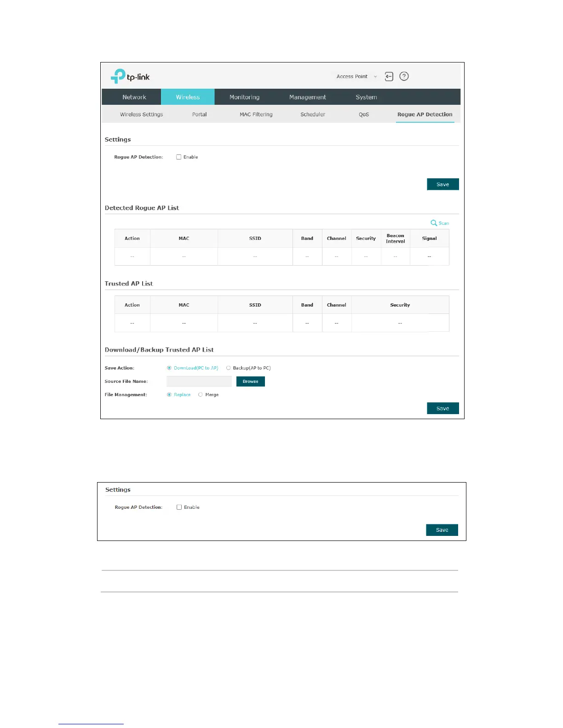Click MAC header in Detected Rogue AP List

(x=184, y=239)
